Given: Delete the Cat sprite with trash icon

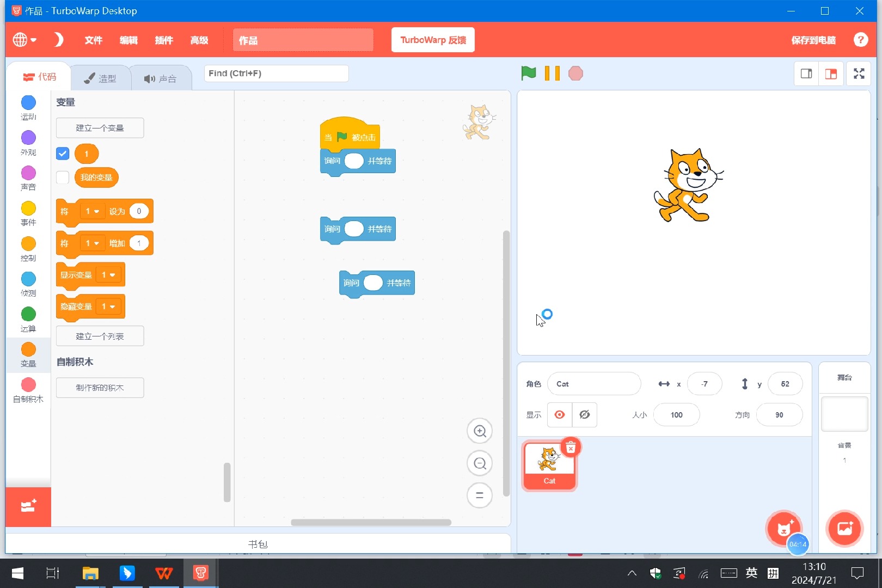Looking at the screenshot, I should (571, 448).
